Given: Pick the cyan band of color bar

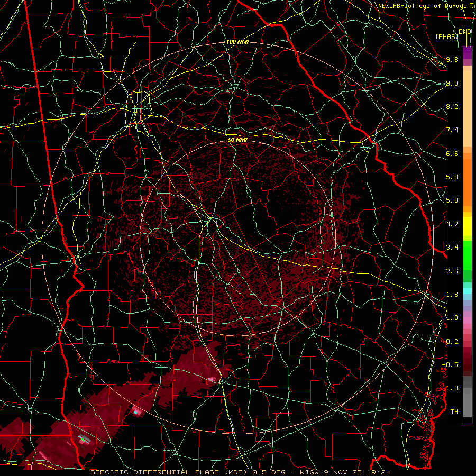Looking at the screenshot, I should coord(467,290).
